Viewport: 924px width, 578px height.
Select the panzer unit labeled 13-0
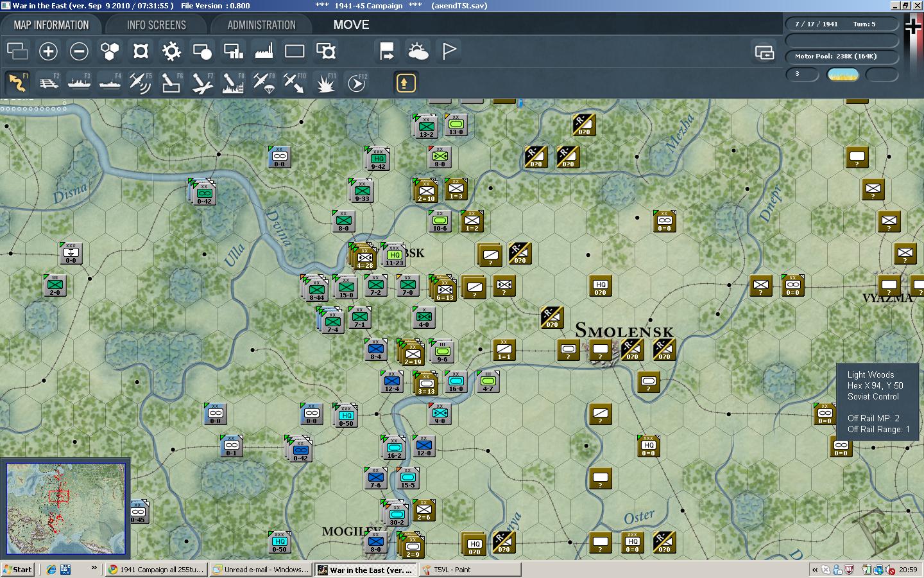pyautogui.click(x=456, y=124)
